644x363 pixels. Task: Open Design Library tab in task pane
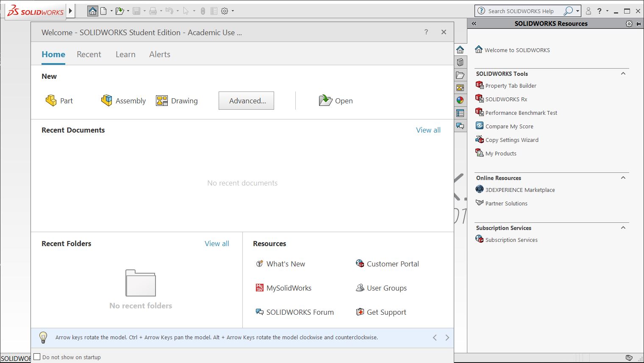[460, 62]
